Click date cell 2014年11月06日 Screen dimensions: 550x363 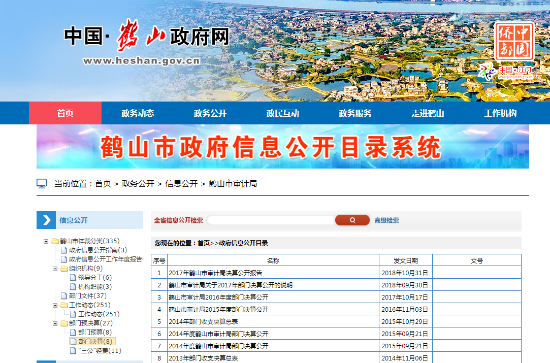405,358
